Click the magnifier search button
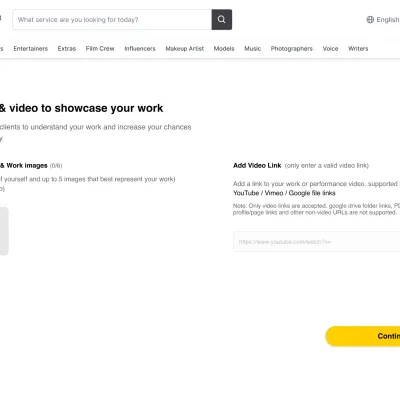The image size is (400, 400). pos(222,19)
